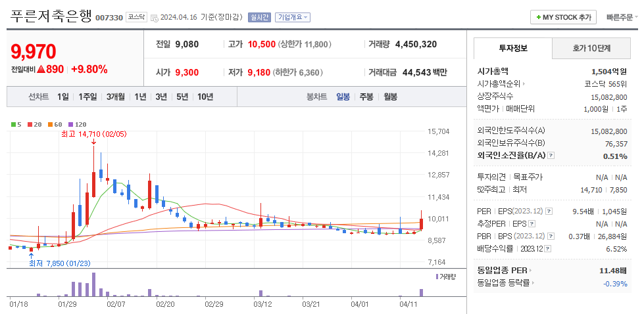The height and width of the screenshot is (314, 644).
Task: Click the 코스닥 565위 ranking value
Action: point(606,84)
